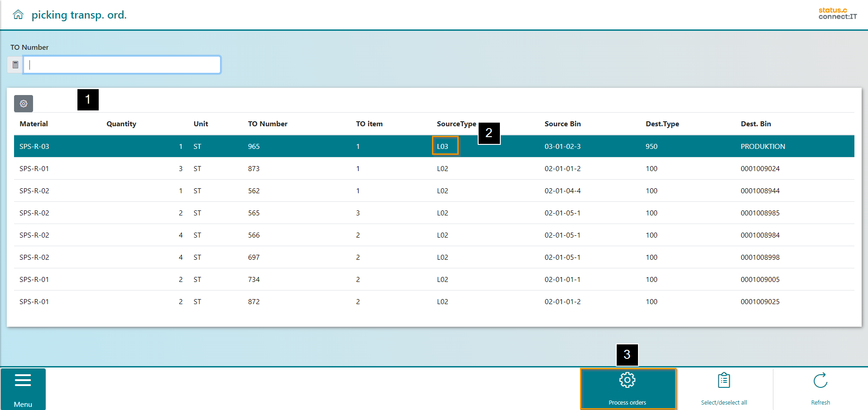This screenshot has height=410, width=868.
Task: Focus the TO Number input field
Action: click(122, 65)
